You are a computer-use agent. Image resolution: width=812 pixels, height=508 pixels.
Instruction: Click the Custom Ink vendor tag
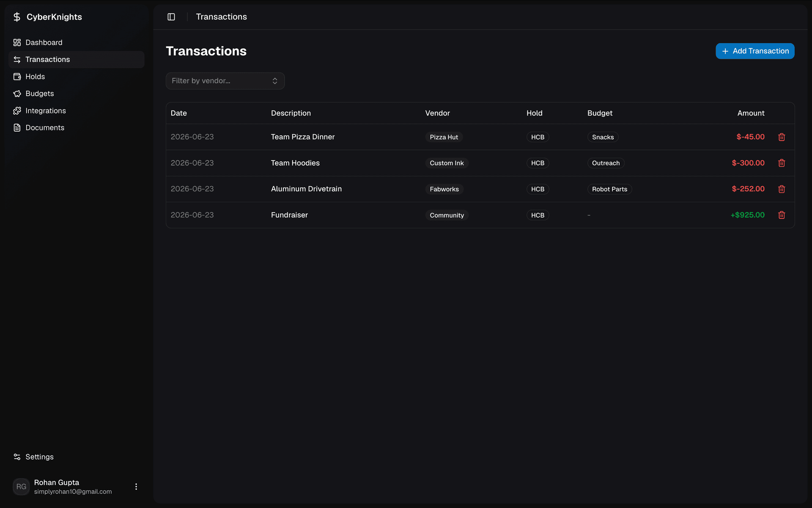[x=447, y=163]
